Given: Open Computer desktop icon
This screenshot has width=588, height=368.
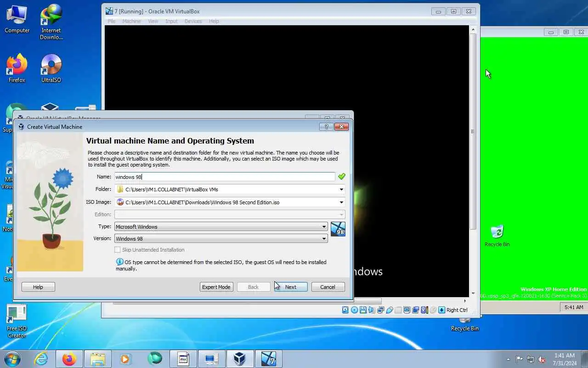Looking at the screenshot, I should [x=17, y=19].
